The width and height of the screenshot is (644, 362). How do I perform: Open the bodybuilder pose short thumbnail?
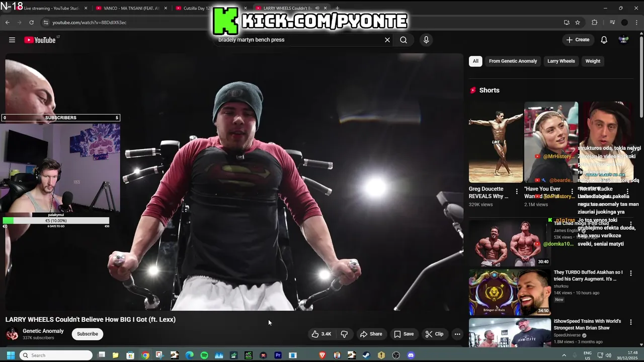point(496,142)
